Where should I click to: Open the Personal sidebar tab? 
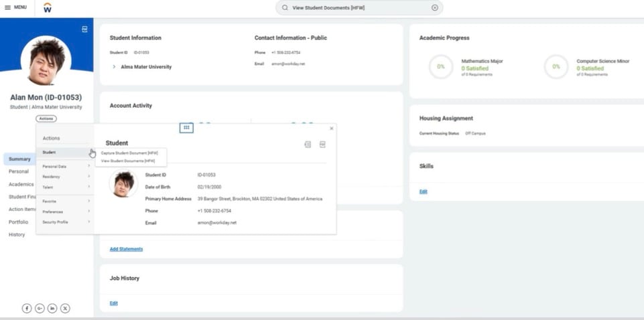(19, 171)
